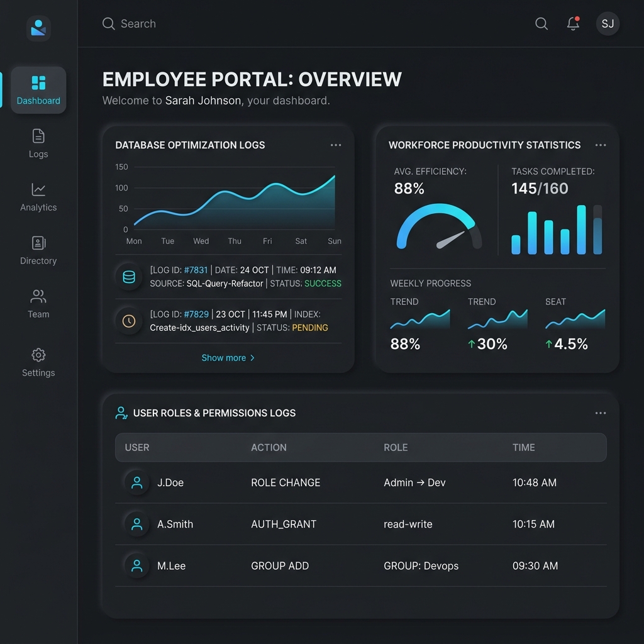The height and width of the screenshot is (644, 644).
Task: Click the Show more link
Action: click(228, 358)
